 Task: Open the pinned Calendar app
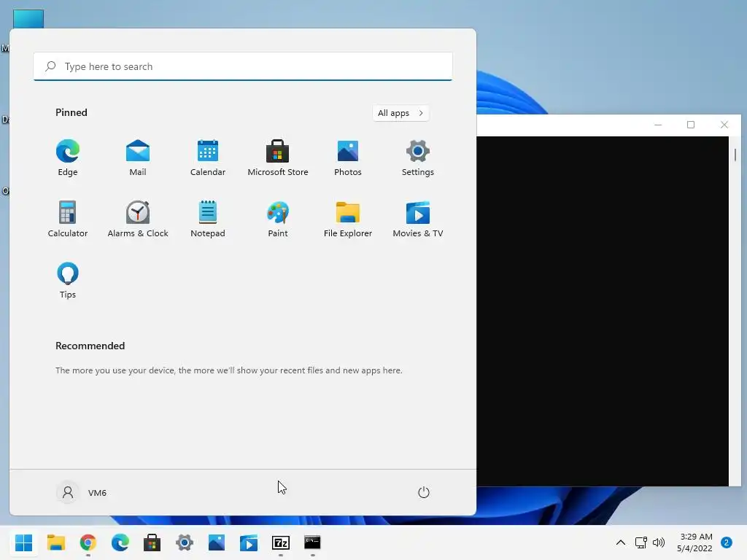[x=208, y=158]
